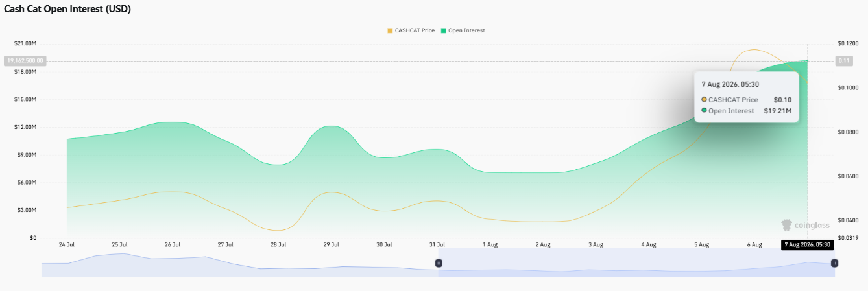The width and height of the screenshot is (868, 291).
Task: Click the 6 Aug date label
Action: (x=754, y=245)
